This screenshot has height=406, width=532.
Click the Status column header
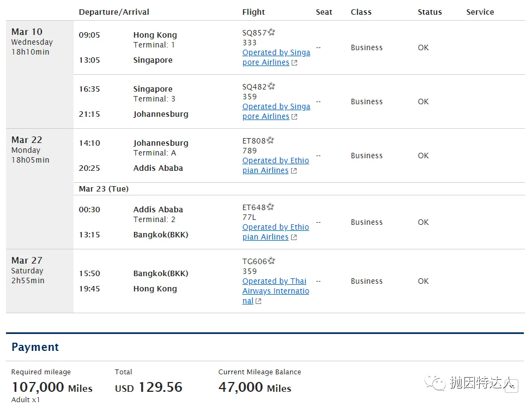point(430,12)
